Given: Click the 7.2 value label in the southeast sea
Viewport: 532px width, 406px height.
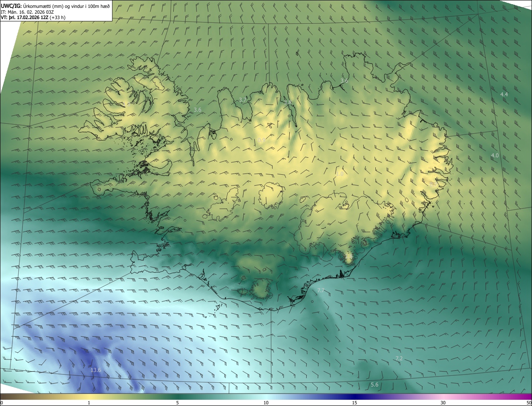Looking at the screenshot, I should click(399, 358).
